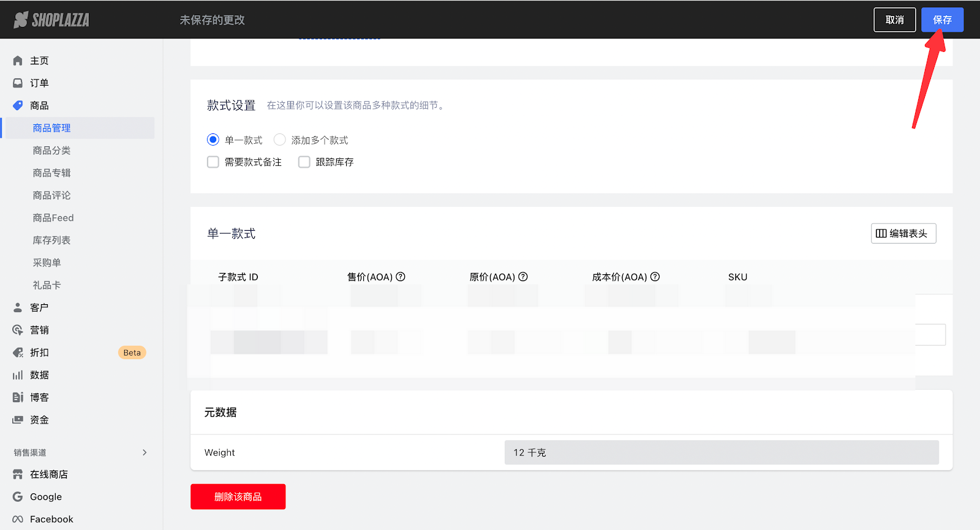
Task: Collapse the 商品 menu in sidebar
Action: tap(39, 105)
